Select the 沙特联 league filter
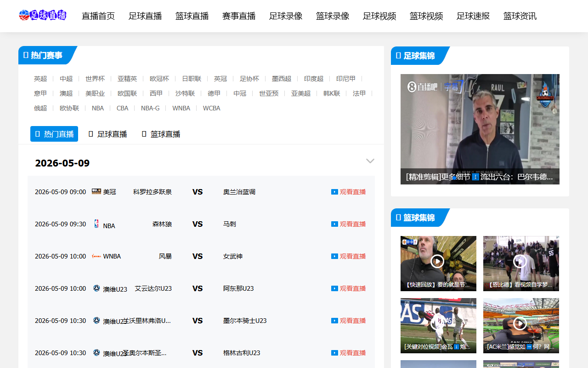588x368 pixels. [x=185, y=93]
